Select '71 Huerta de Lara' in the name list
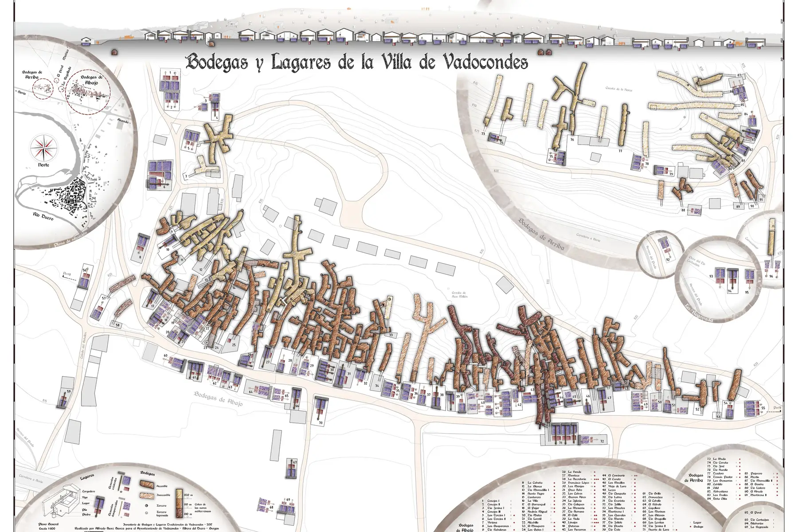 pos(656,530)
